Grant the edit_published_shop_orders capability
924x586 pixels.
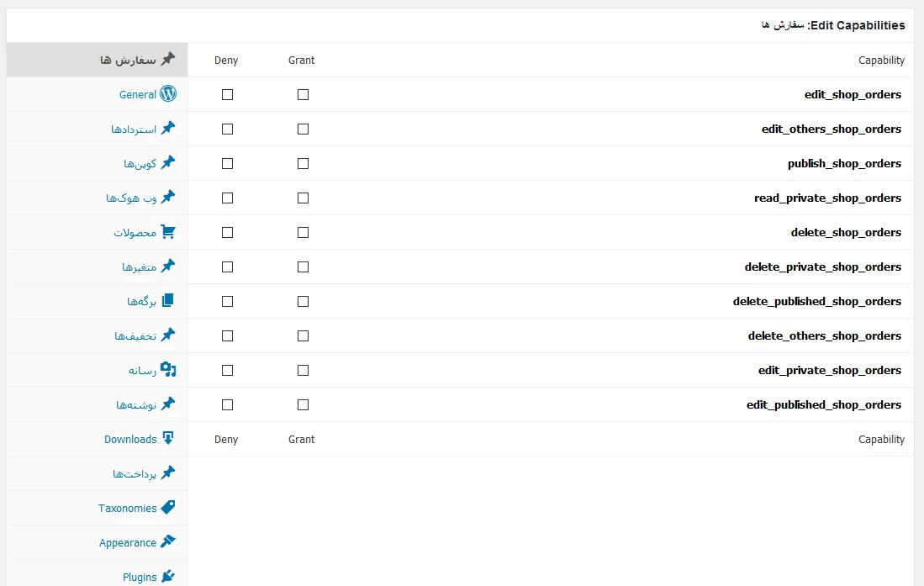coord(303,405)
